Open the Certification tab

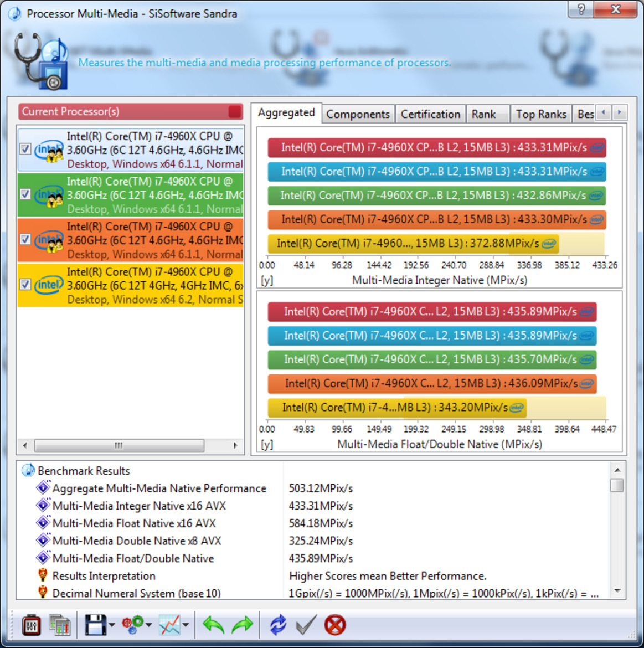tap(430, 114)
